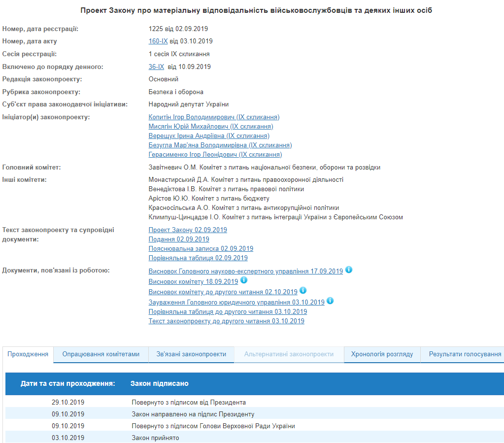Click info icon beside Висновок Головного науково-експертного управління
504x443 pixels.
[x=349, y=270]
